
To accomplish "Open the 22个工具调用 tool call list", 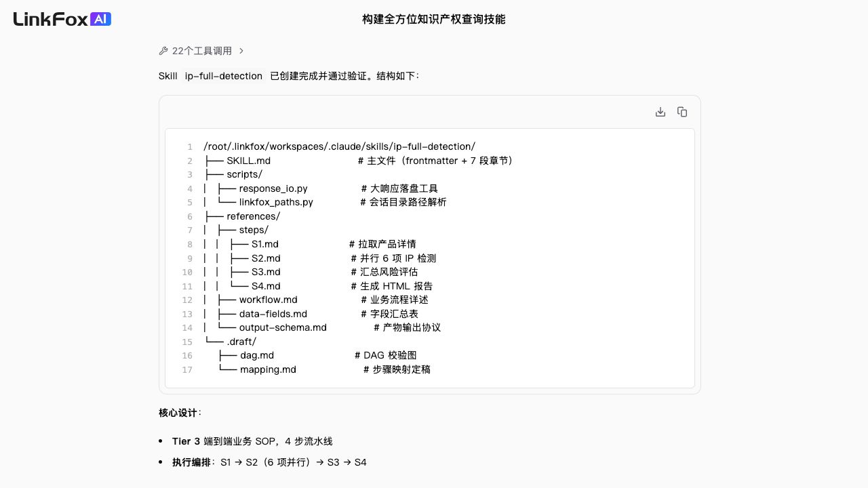I will point(201,51).
